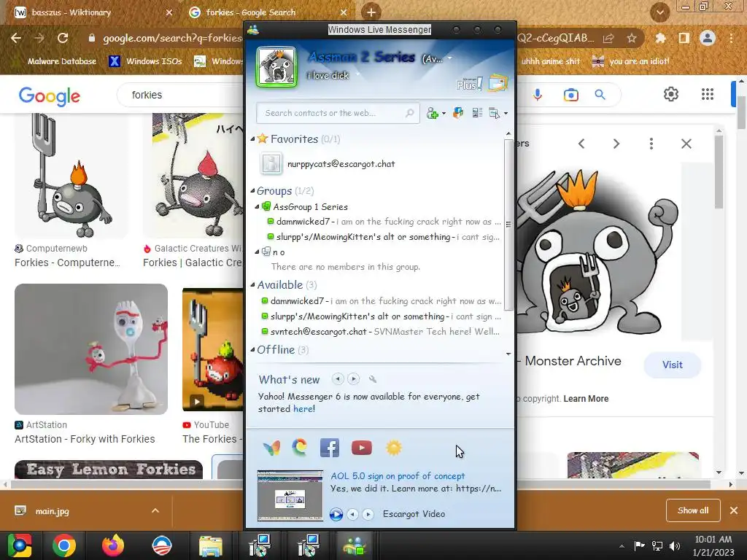
Task: Open the show menu icon in Messenger toolbar
Action: tap(495, 113)
